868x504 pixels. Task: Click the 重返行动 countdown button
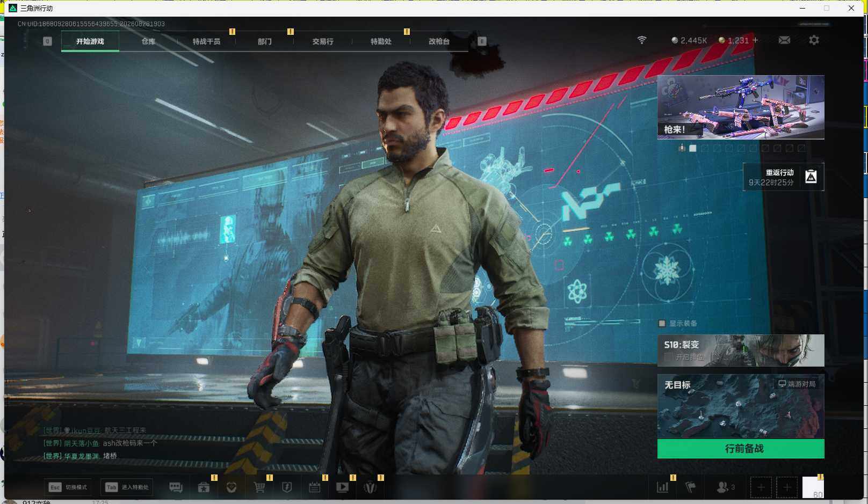click(x=784, y=177)
